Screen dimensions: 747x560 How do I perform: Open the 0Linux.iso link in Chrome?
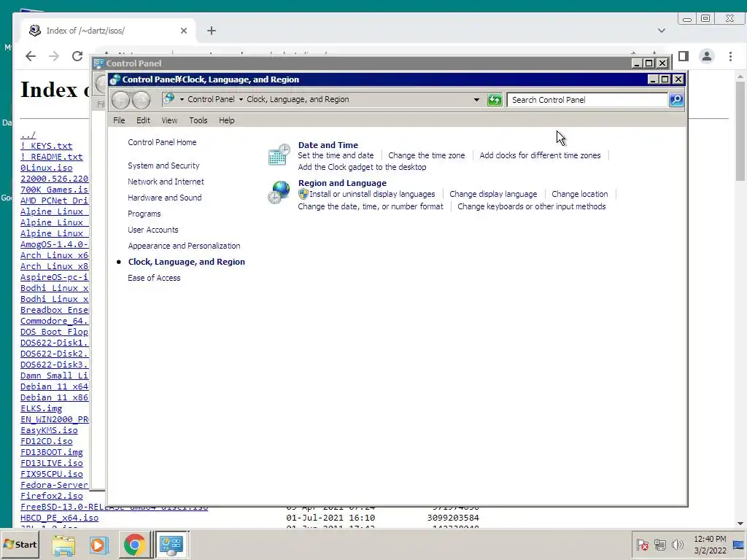point(46,168)
